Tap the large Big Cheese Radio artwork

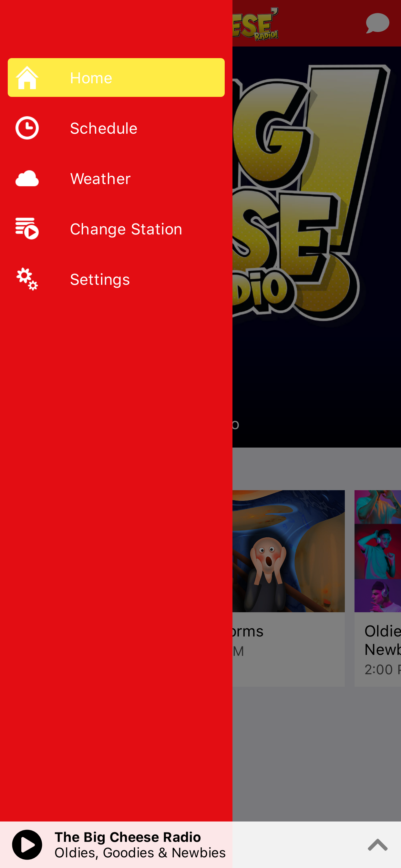(x=316, y=247)
